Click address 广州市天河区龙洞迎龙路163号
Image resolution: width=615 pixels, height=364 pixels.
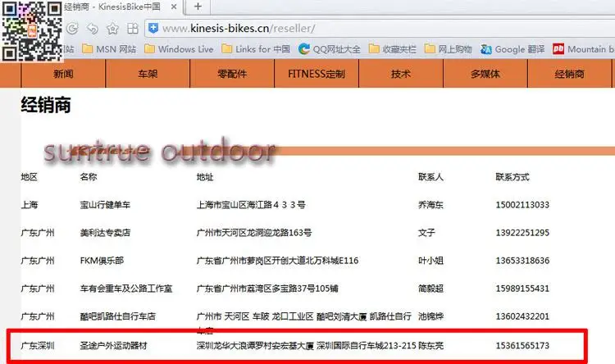click(x=254, y=233)
